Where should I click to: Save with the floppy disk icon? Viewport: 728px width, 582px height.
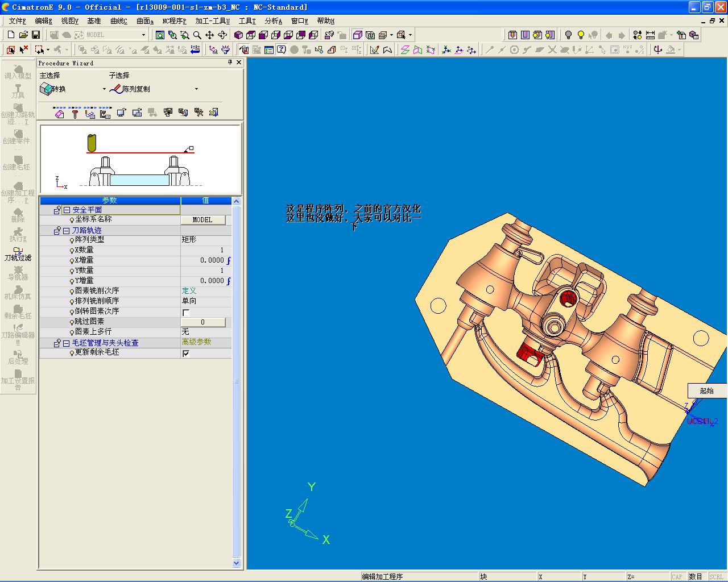tap(36, 35)
